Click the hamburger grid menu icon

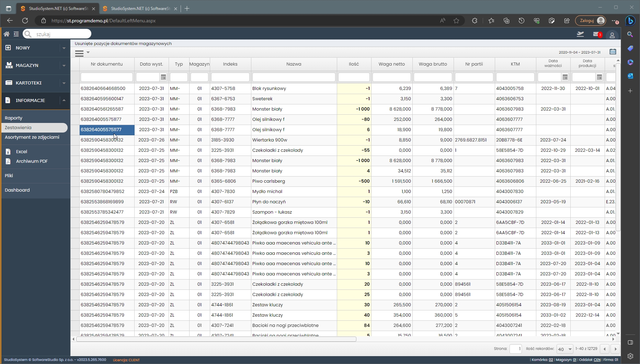pos(80,53)
